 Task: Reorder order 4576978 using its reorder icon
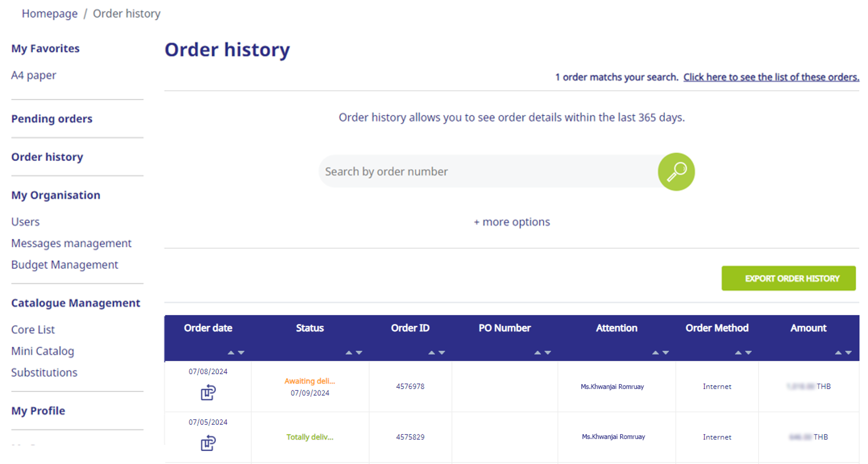click(x=208, y=392)
